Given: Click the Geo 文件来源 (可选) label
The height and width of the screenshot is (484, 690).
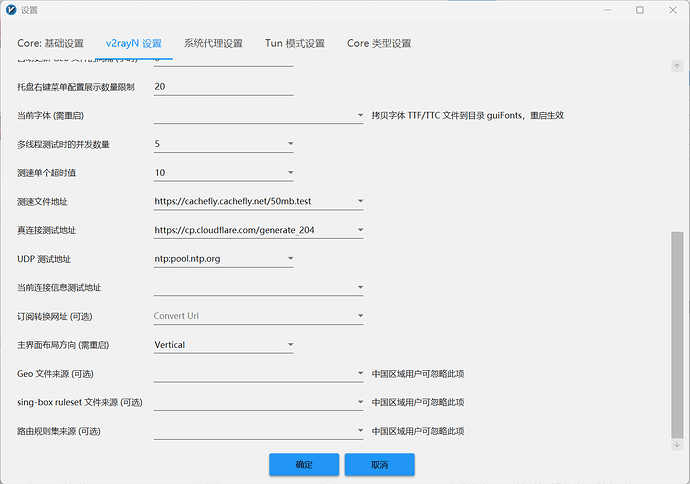Looking at the screenshot, I should (55, 374).
